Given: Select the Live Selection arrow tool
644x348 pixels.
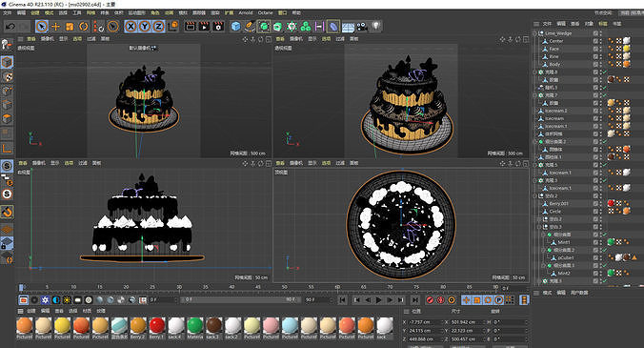Looking at the screenshot, I should [x=42, y=27].
